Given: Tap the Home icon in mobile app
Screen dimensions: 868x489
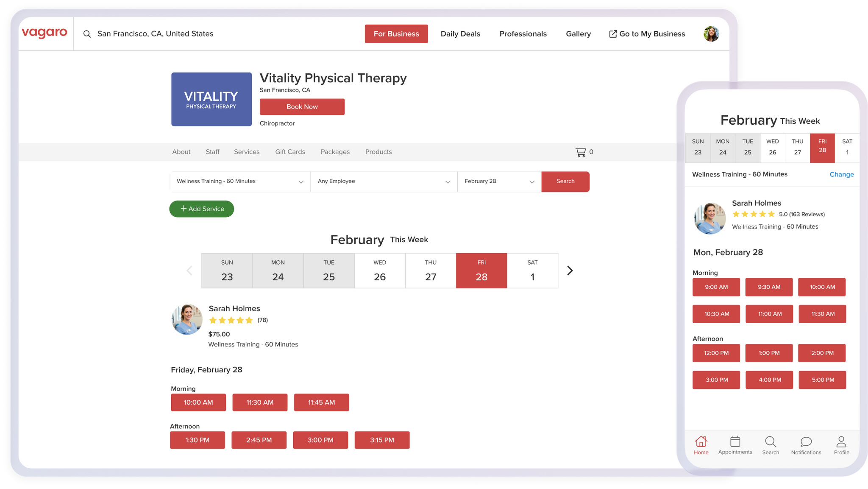Looking at the screenshot, I should 701,445.
